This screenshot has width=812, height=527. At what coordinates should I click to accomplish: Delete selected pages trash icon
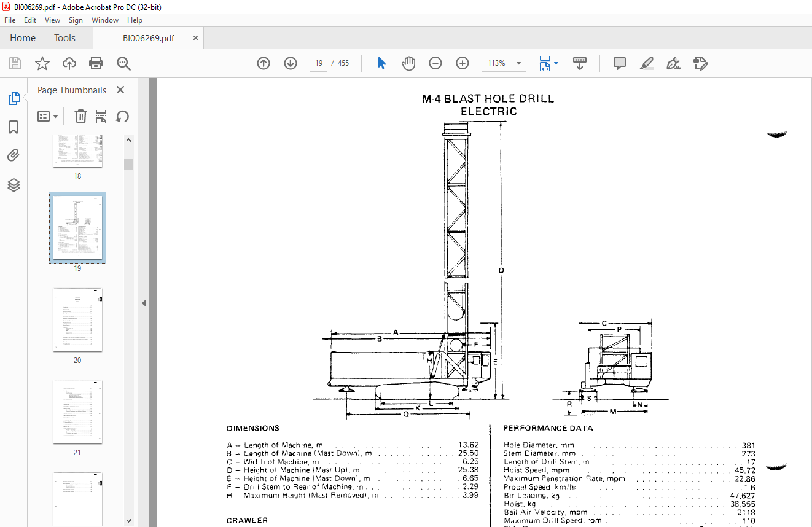[x=80, y=116]
